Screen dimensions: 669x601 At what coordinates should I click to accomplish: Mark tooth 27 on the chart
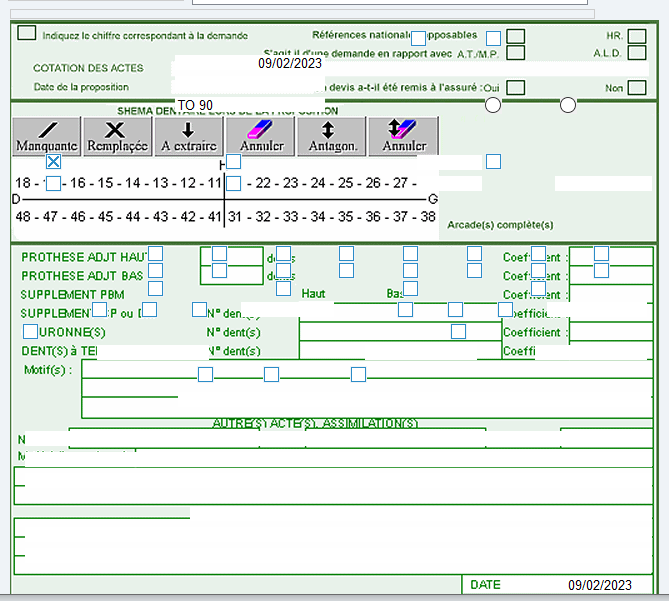click(x=400, y=183)
